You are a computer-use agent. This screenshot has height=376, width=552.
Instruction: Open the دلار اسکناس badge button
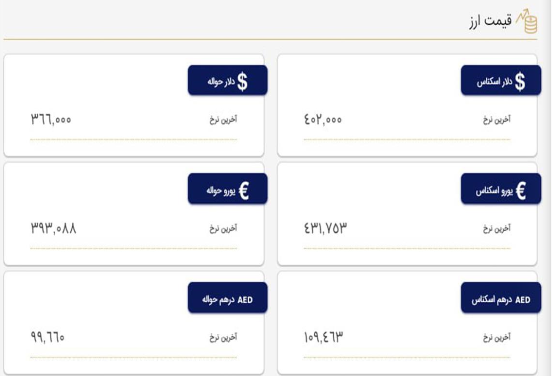(x=501, y=80)
